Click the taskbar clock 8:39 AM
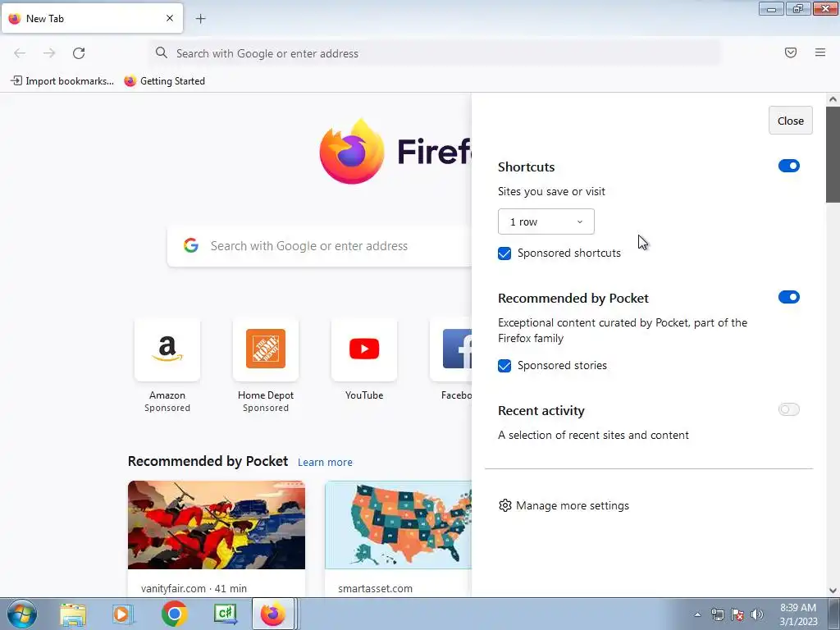 coord(797,614)
